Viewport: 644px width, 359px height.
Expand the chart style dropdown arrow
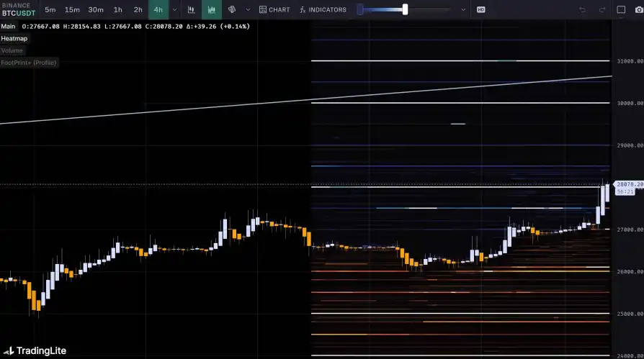pyautogui.click(x=248, y=9)
